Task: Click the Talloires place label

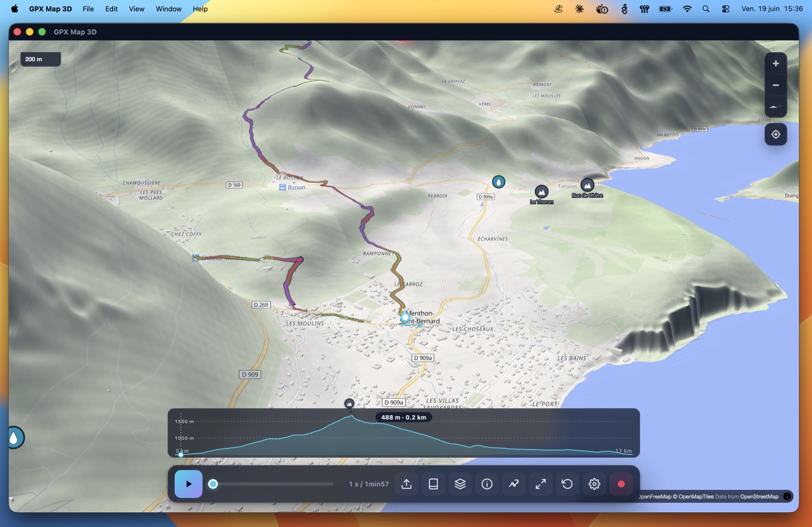Action: point(567,186)
